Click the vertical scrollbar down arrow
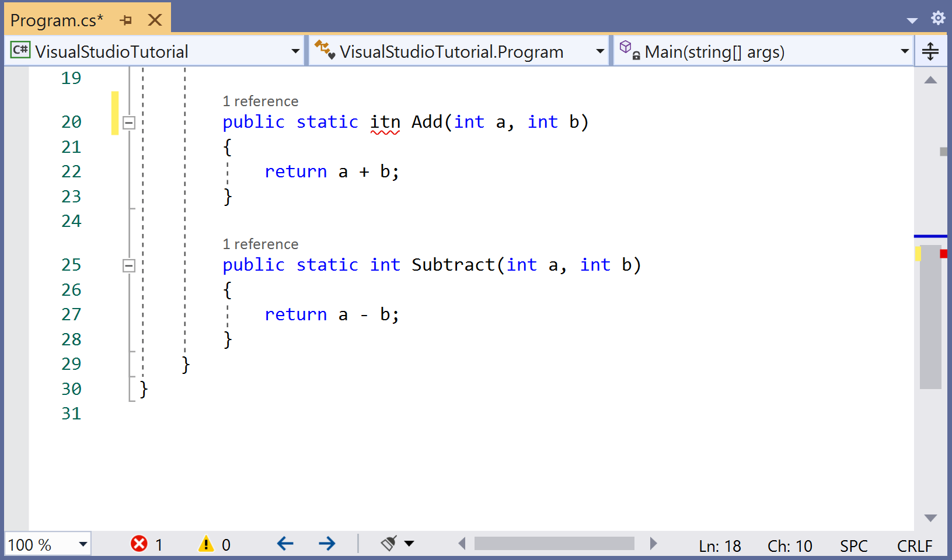This screenshot has height=560, width=952. point(932,517)
